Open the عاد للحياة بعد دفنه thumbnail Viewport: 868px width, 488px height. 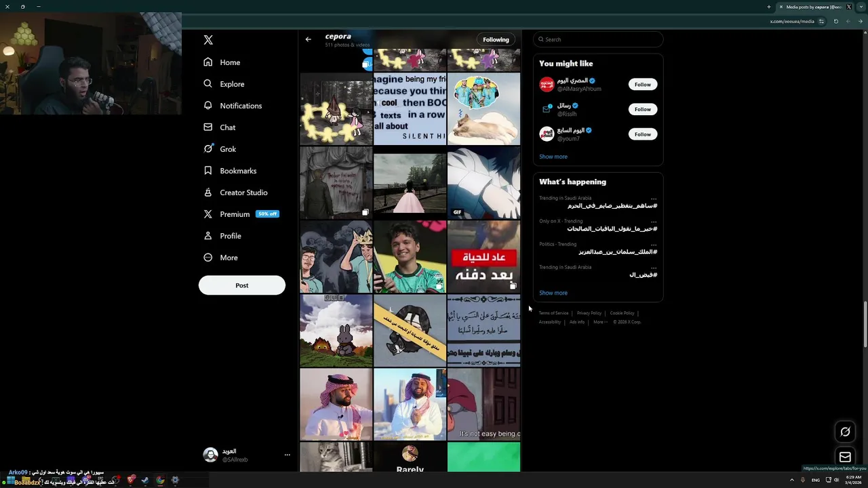point(484,257)
